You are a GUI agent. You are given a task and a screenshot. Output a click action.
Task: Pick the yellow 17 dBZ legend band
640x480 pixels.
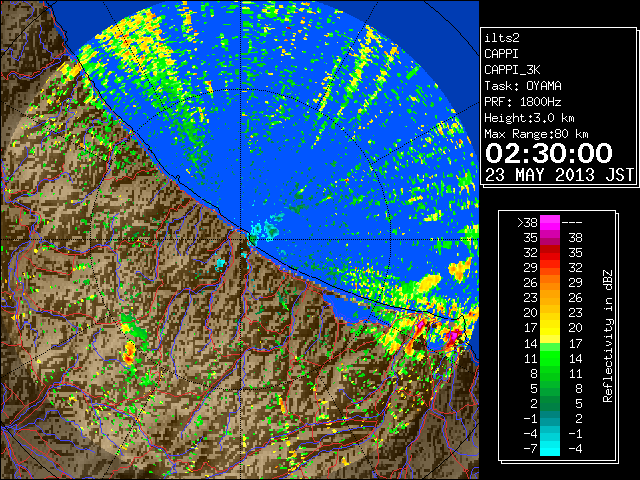coord(550,328)
